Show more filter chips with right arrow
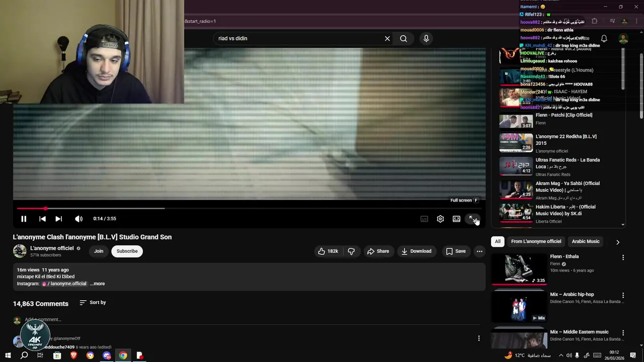644x362 pixels. point(618,242)
